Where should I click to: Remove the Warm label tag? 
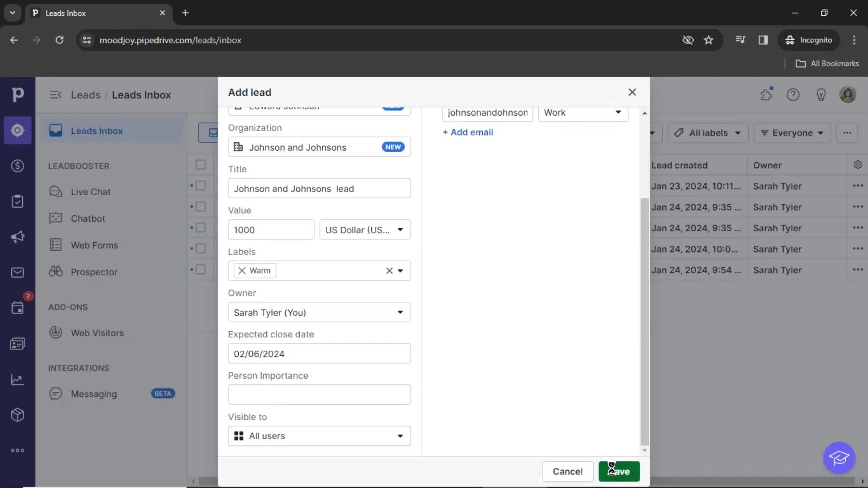[x=242, y=271]
